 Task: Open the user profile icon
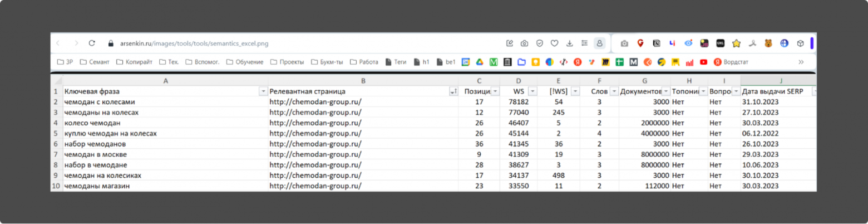[599, 43]
